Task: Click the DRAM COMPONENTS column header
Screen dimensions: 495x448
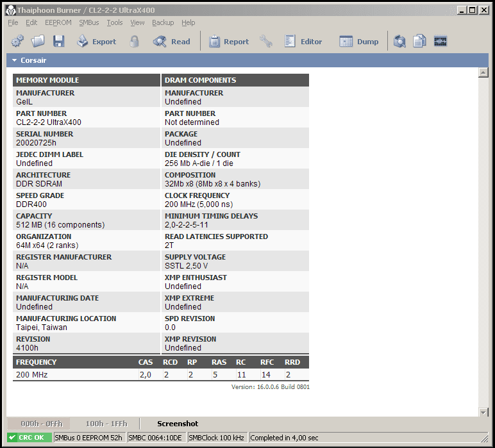Action: pos(235,80)
